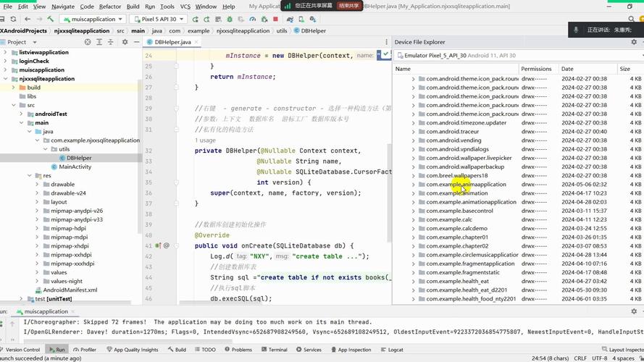Open App Quality Insights tool window

(x=133, y=350)
